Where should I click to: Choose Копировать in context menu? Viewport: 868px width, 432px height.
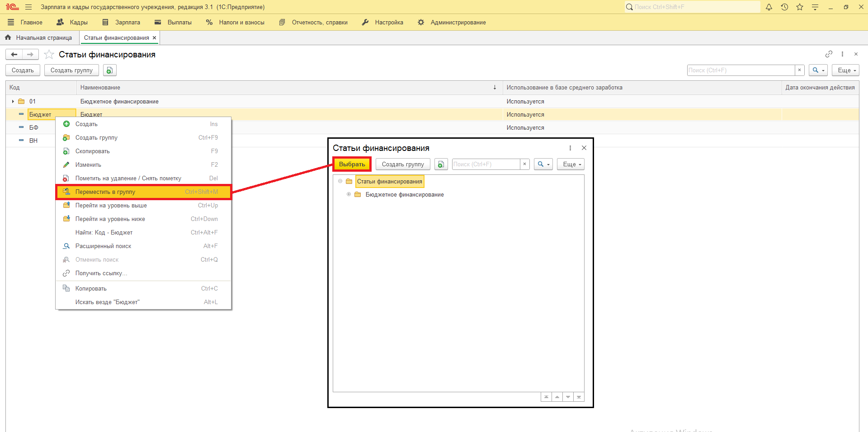point(144,288)
